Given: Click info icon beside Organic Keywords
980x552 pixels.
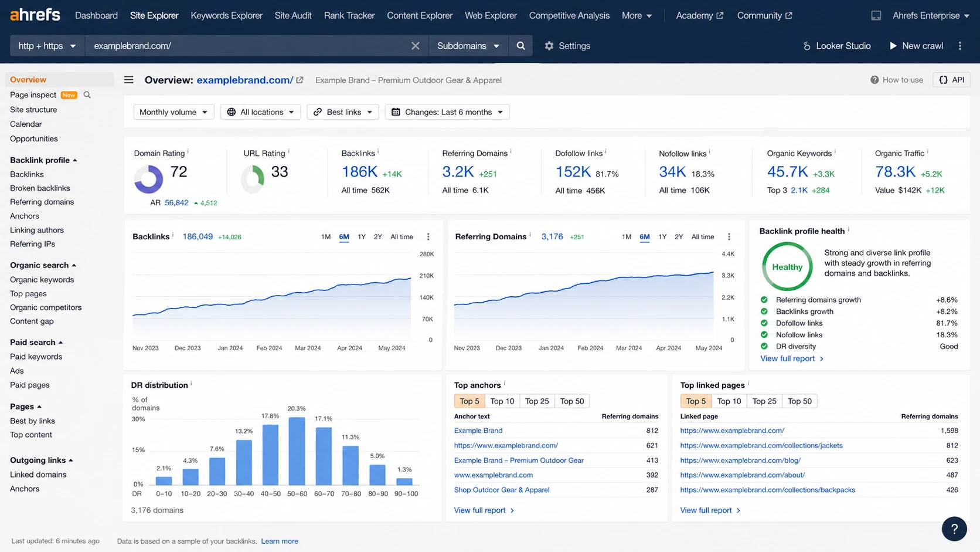Looking at the screenshot, I should [x=835, y=152].
